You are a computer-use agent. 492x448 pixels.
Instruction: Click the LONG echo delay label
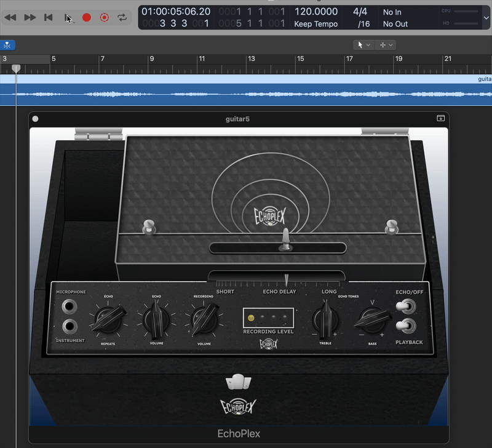pos(329,292)
